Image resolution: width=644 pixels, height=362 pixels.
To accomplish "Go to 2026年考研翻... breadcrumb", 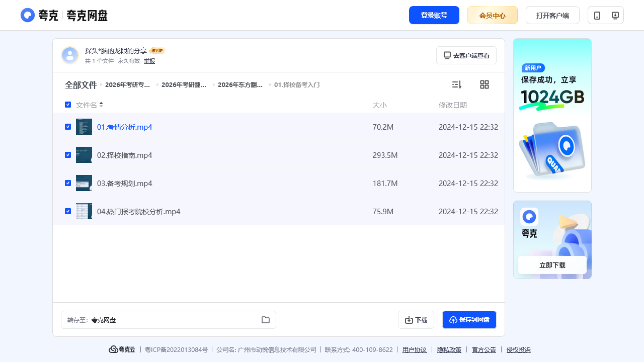I will (x=184, y=85).
